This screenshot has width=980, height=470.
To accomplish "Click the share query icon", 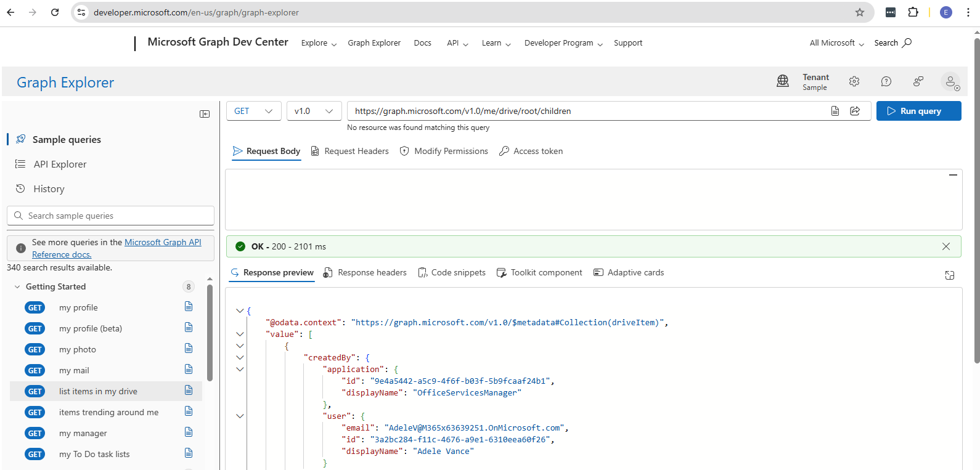I will pos(855,111).
